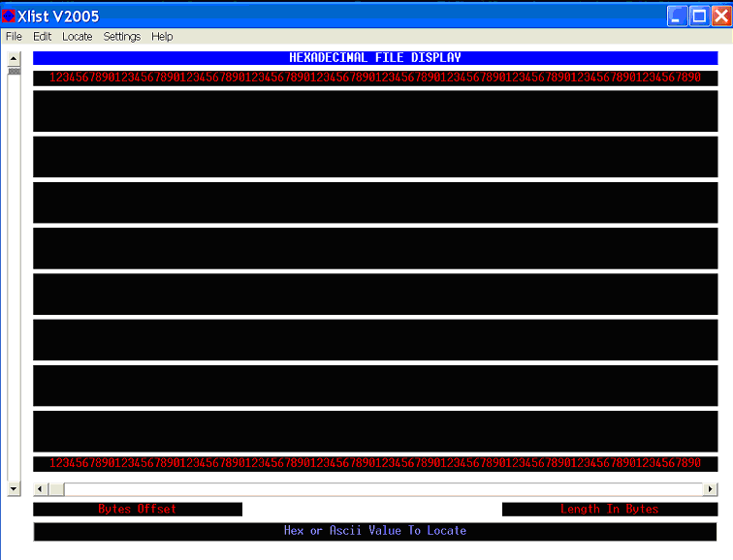Click the Bytes Offset field
Screen dimensions: 733x560
(138, 509)
